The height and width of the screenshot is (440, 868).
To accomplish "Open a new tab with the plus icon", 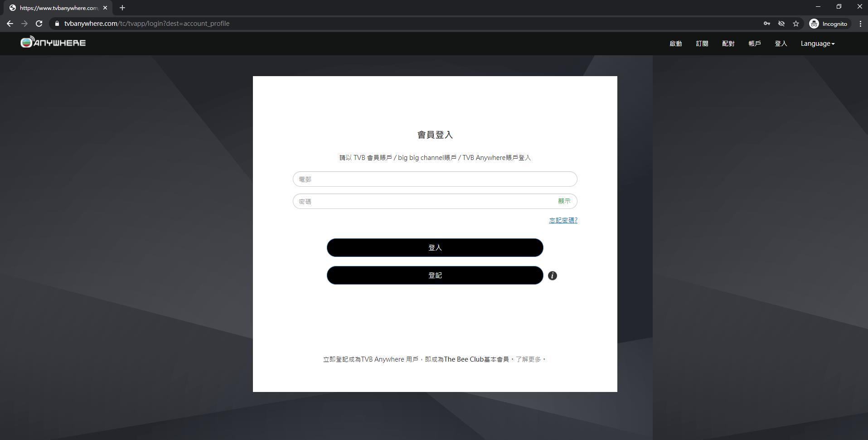I will (122, 8).
